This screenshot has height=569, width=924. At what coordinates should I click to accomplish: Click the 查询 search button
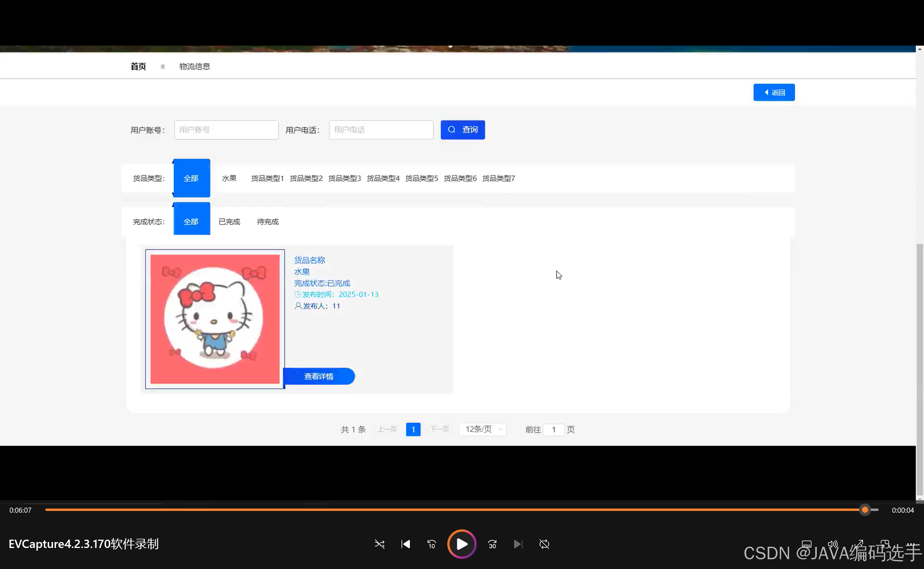pyautogui.click(x=463, y=130)
